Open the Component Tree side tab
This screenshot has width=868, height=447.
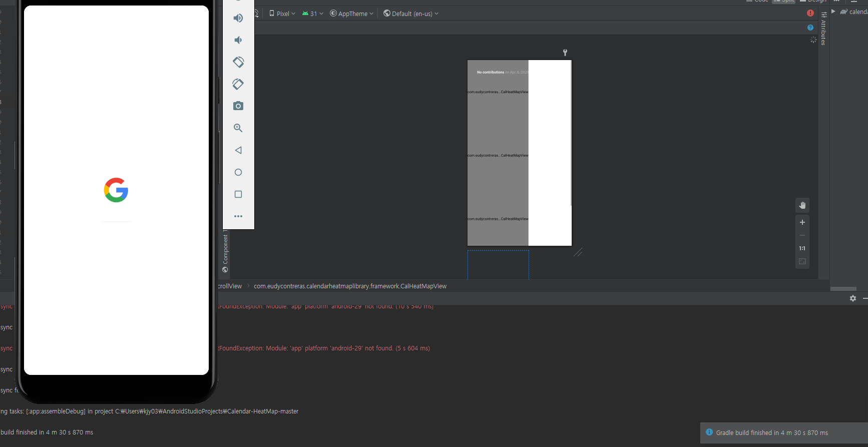coord(225,251)
